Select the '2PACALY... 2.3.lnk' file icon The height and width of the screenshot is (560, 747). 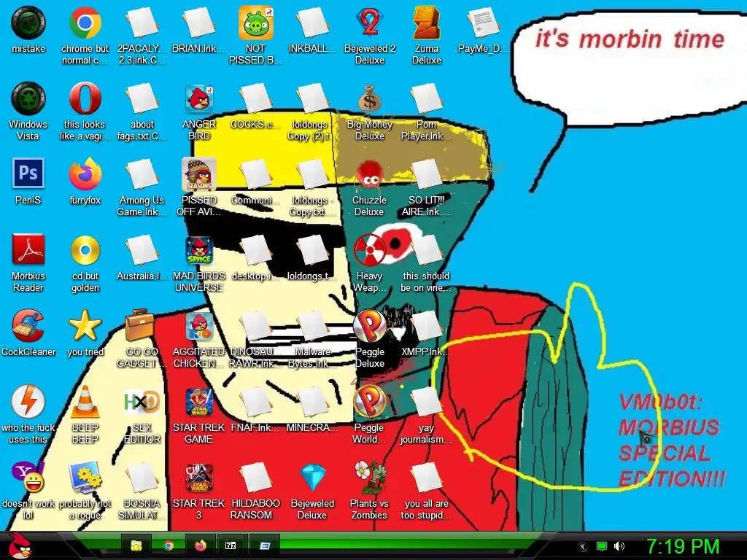pyautogui.click(x=142, y=23)
